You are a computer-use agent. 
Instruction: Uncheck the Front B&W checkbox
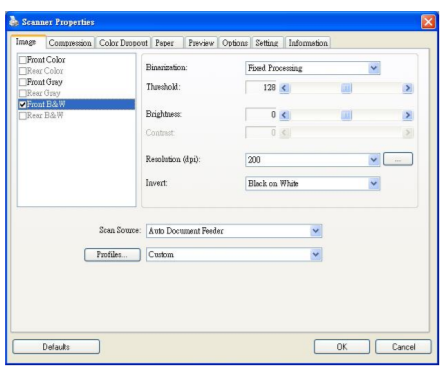point(23,104)
